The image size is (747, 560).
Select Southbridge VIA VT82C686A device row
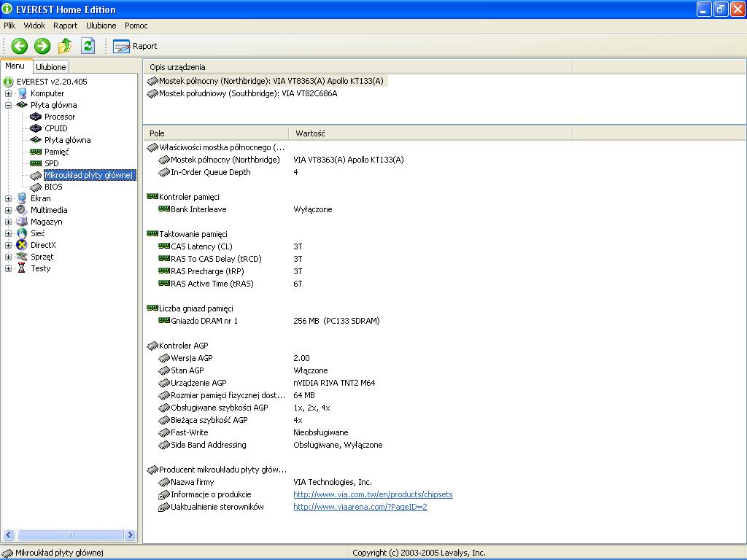(x=248, y=93)
